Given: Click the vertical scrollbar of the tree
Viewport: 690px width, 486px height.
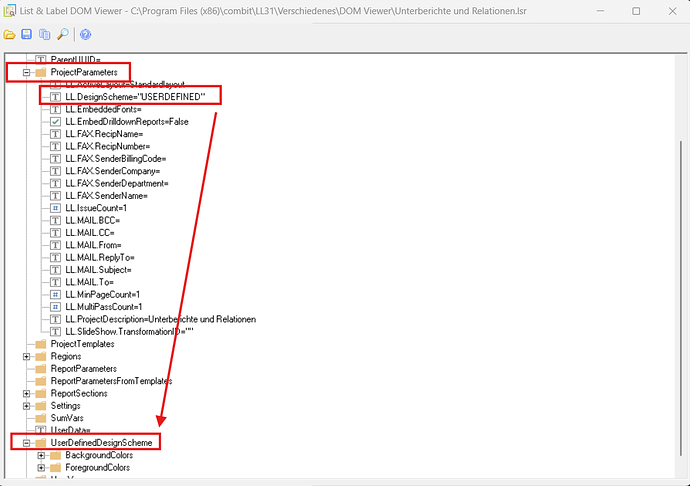Looking at the screenshot, I should click(x=680, y=298).
